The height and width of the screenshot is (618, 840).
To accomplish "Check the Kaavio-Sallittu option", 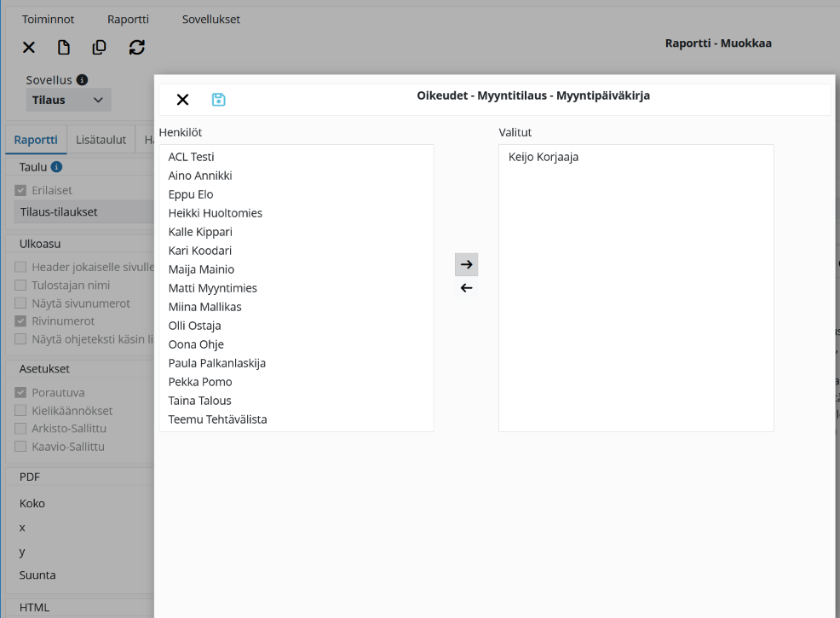I will point(20,447).
